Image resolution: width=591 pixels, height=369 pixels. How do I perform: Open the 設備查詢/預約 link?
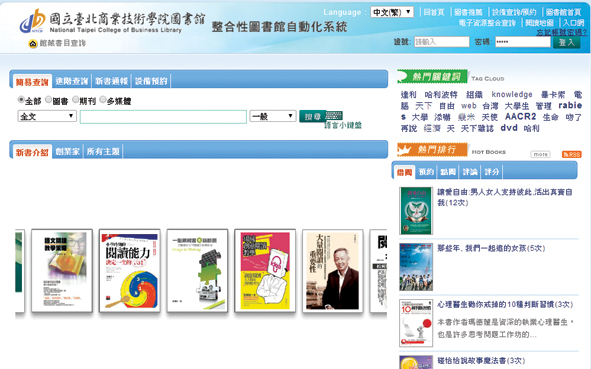point(514,12)
